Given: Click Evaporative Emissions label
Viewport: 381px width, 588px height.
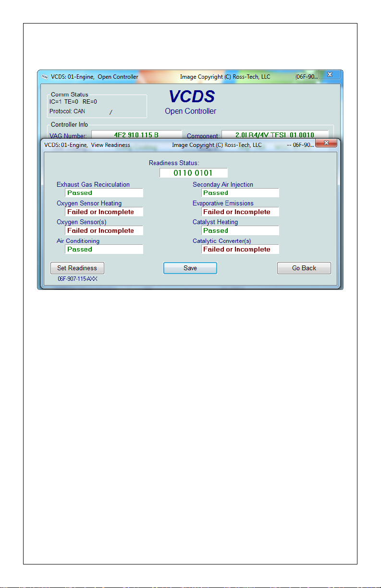Looking at the screenshot, I should click(x=223, y=203).
